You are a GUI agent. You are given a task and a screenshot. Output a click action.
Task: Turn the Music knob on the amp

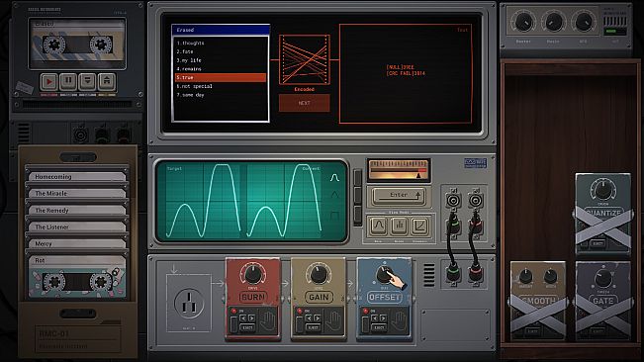tap(553, 22)
